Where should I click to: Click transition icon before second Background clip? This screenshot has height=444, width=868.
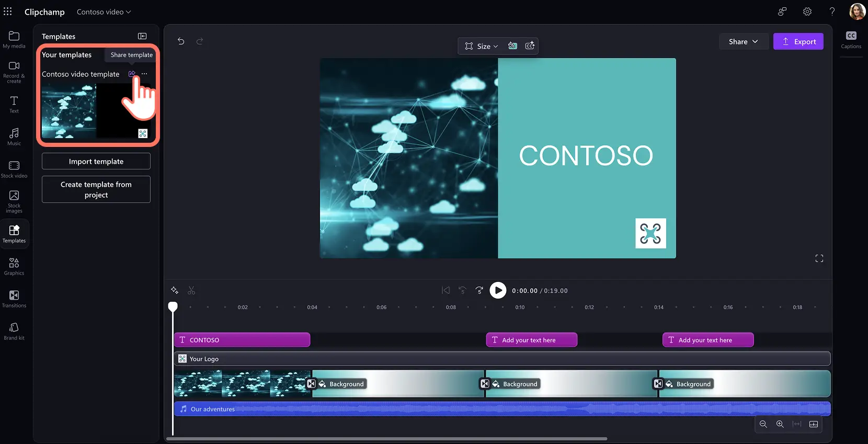point(485,384)
